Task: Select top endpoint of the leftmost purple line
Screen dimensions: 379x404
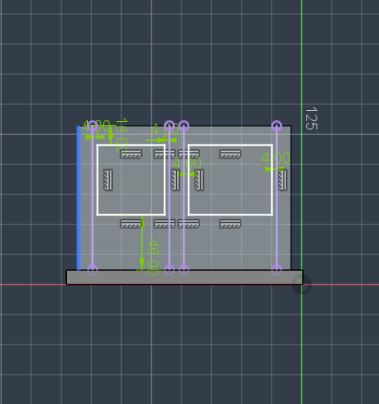Action: [x=93, y=126]
